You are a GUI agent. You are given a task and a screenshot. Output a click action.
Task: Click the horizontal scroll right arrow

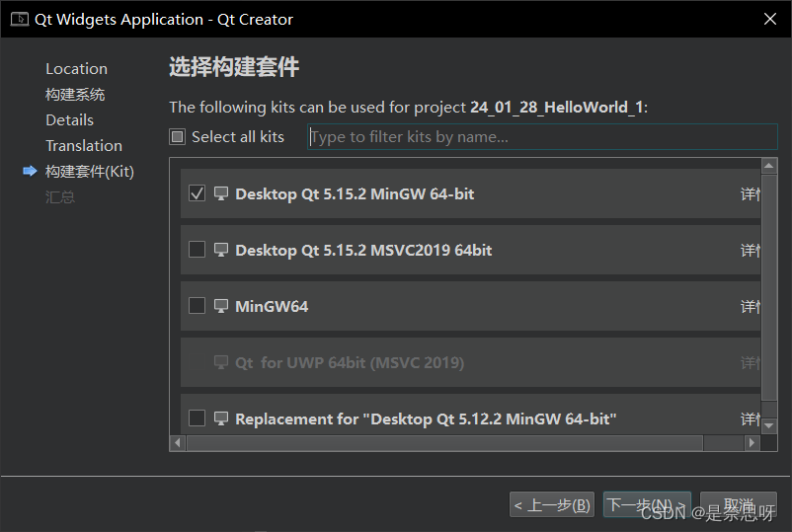pos(752,442)
